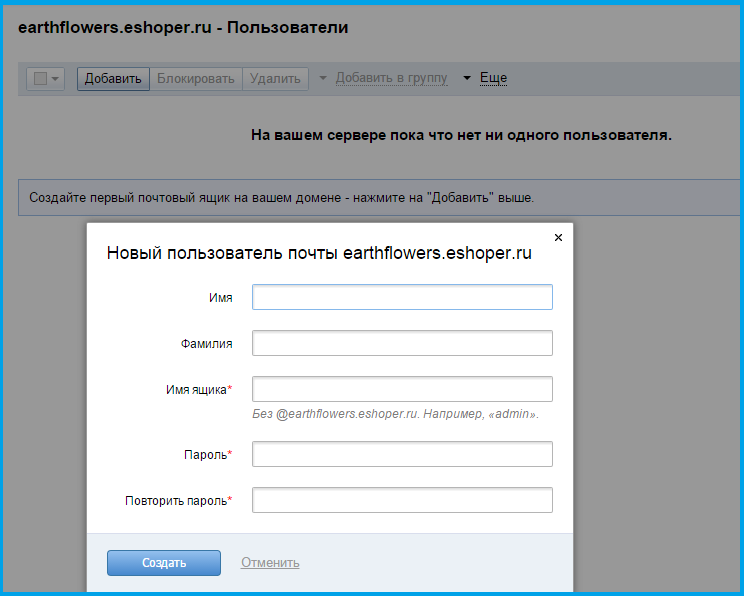
Task: Click into the Имя ящика field
Action: tap(402, 389)
